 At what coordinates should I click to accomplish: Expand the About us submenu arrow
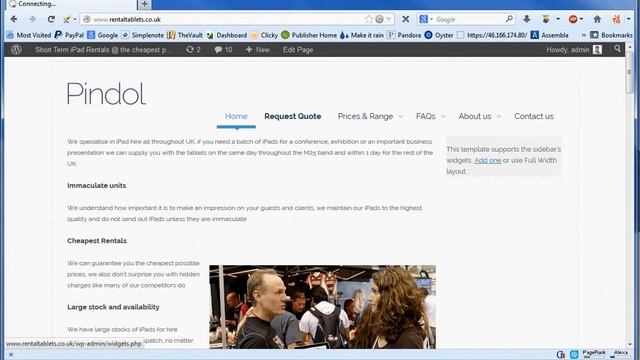point(499,117)
